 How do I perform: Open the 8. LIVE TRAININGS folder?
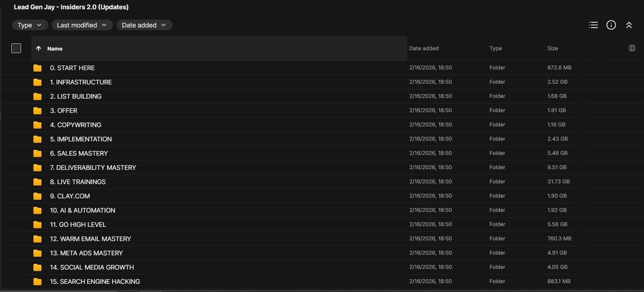coord(78,182)
